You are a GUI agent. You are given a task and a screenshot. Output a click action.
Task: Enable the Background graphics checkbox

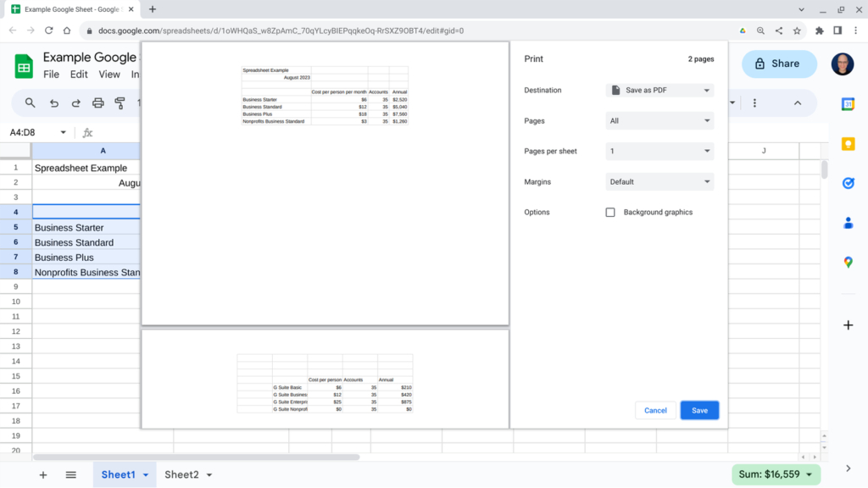tap(610, 212)
